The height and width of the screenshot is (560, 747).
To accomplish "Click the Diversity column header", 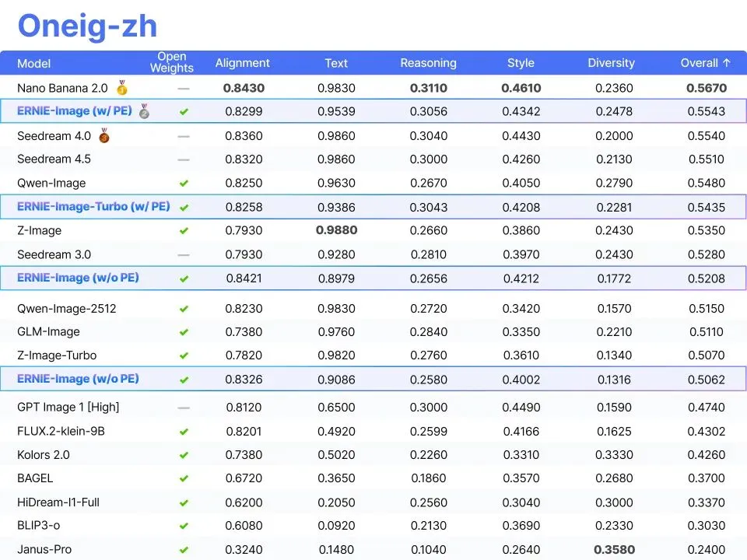I will click(612, 63).
